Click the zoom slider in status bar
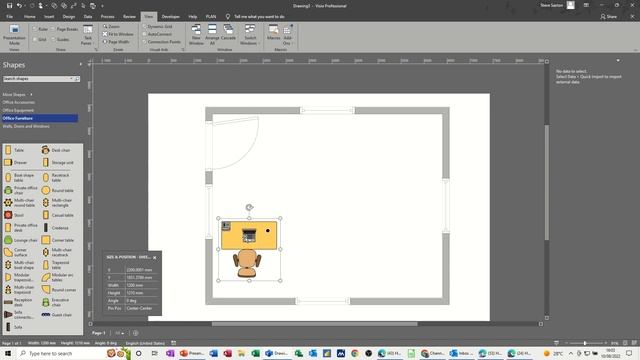The image size is (640, 360). point(585,343)
